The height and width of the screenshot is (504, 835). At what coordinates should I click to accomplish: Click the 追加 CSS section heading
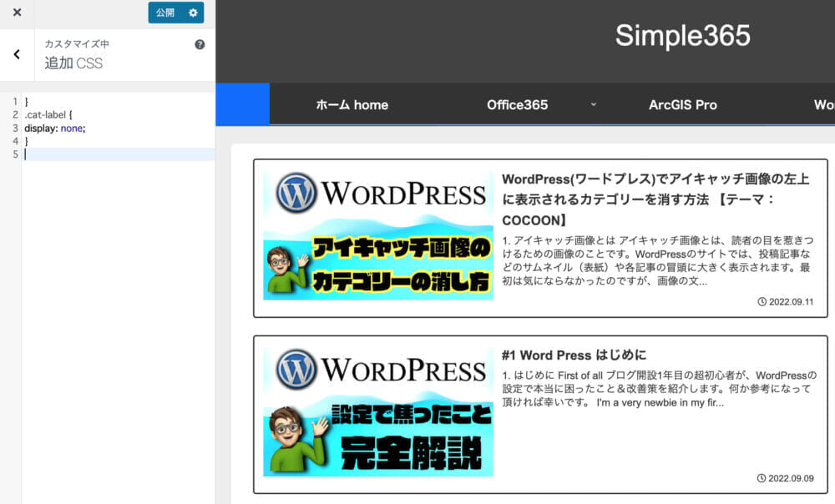click(73, 63)
